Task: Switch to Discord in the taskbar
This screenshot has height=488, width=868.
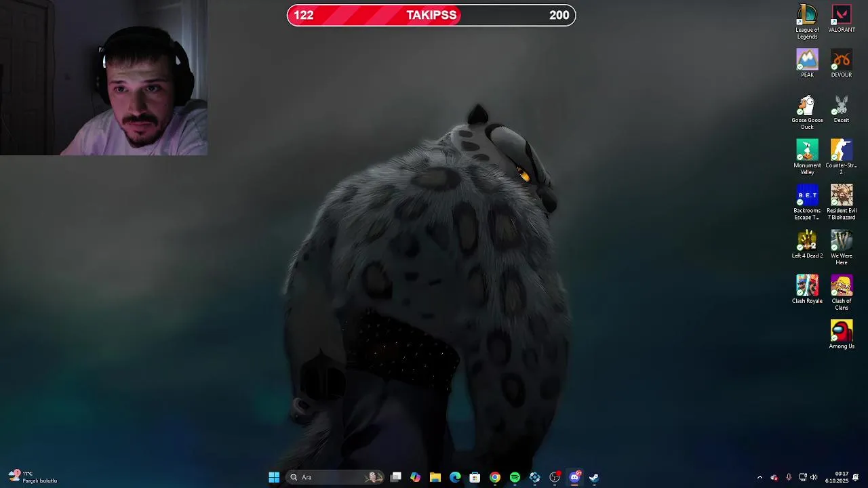Action: (x=574, y=477)
